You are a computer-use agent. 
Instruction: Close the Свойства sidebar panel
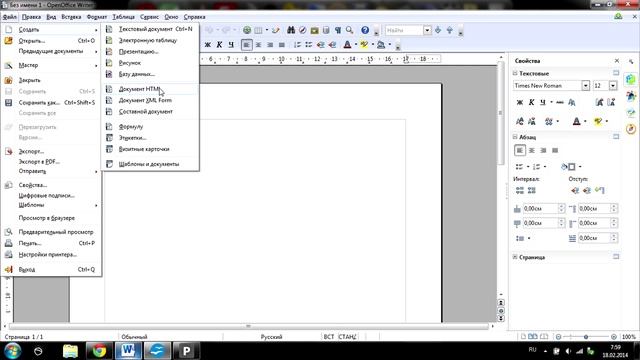pyautogui.click(x=617, y=61)
